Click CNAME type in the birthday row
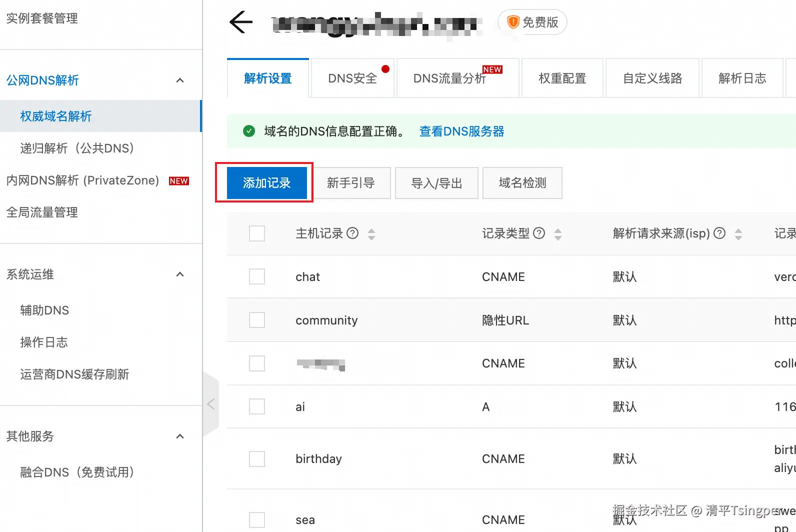796x532 pixels. tap(503, 459)
